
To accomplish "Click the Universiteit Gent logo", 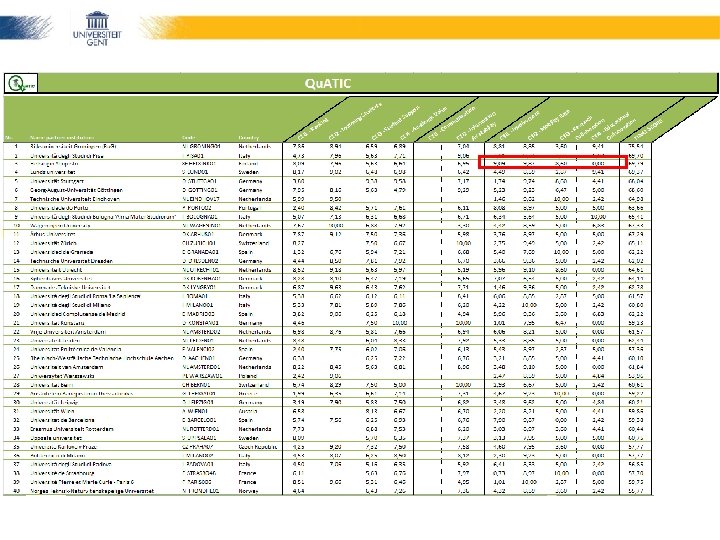I will (97, 28).
